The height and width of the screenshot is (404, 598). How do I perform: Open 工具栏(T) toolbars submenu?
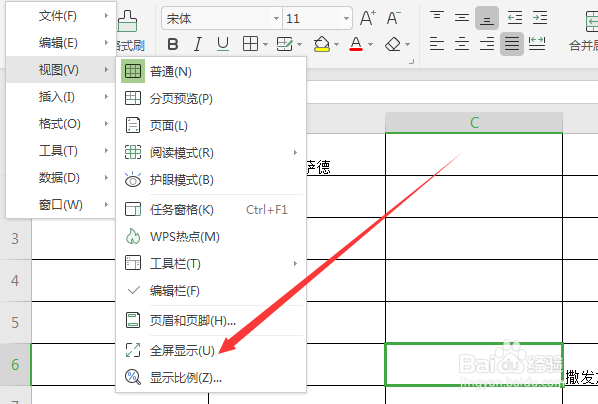tap(211, 264)
